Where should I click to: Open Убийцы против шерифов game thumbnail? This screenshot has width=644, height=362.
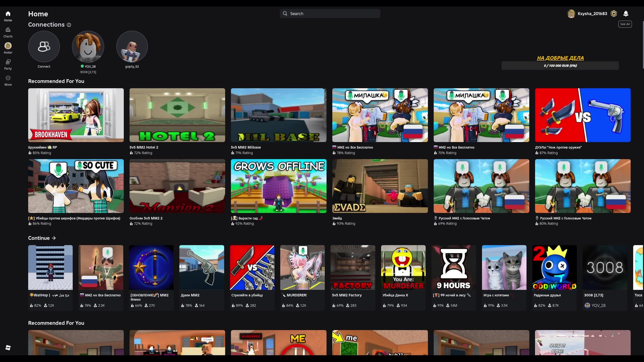click(x=76, y=186)
